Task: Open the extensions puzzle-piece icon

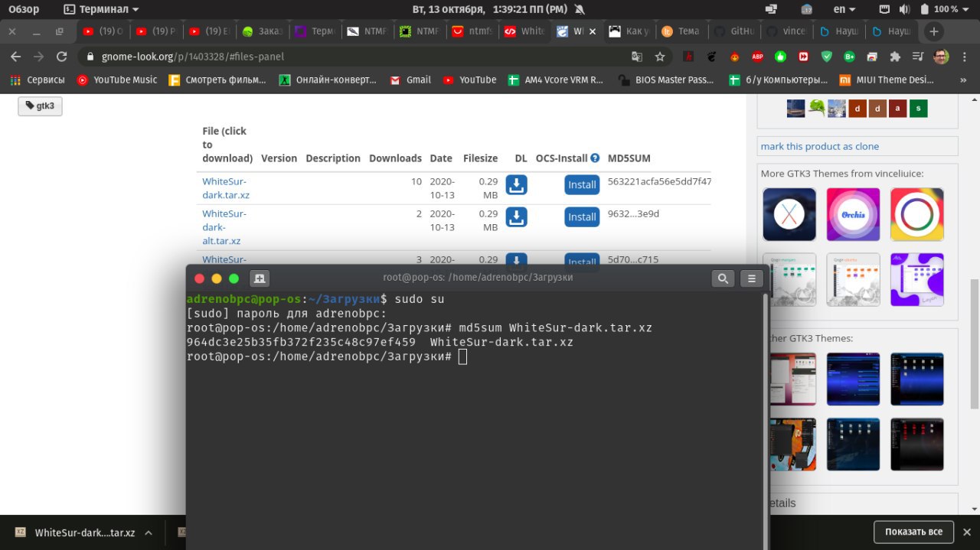Action: coord(895,57)
